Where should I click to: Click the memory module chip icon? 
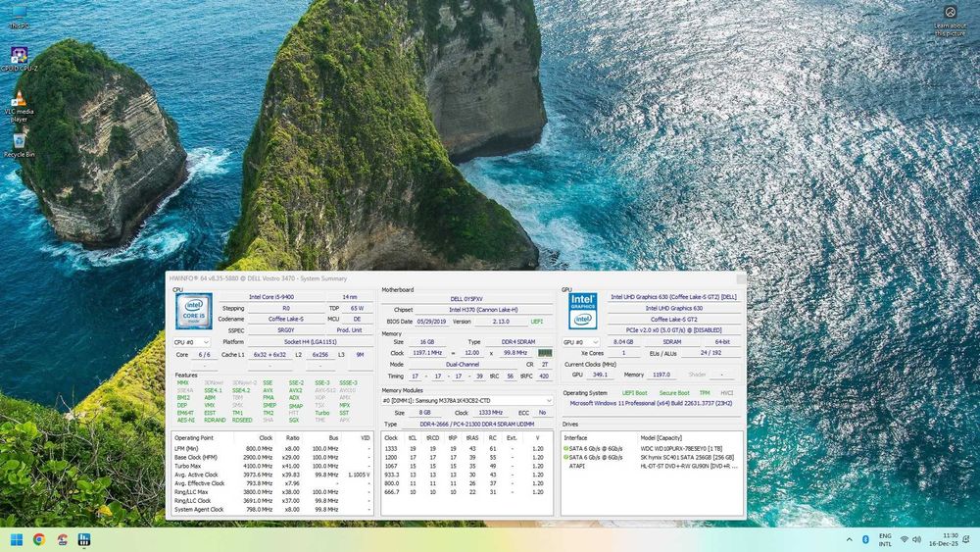click(x=545, y=353)
